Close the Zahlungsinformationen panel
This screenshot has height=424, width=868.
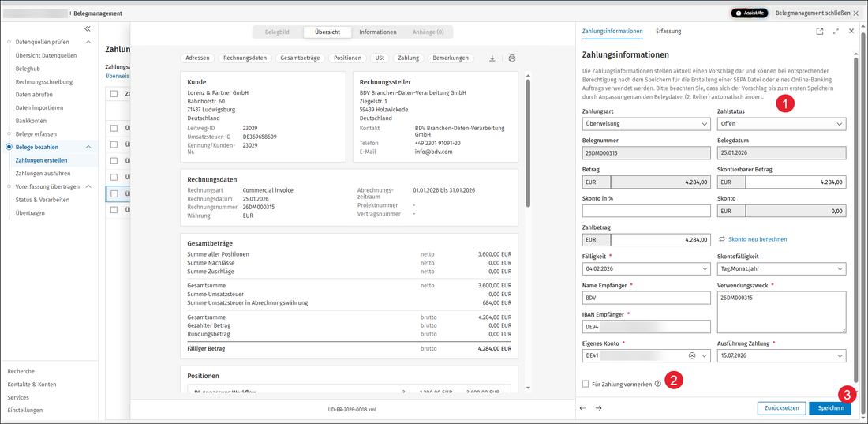pyautogui.click(x=851, y=32)
